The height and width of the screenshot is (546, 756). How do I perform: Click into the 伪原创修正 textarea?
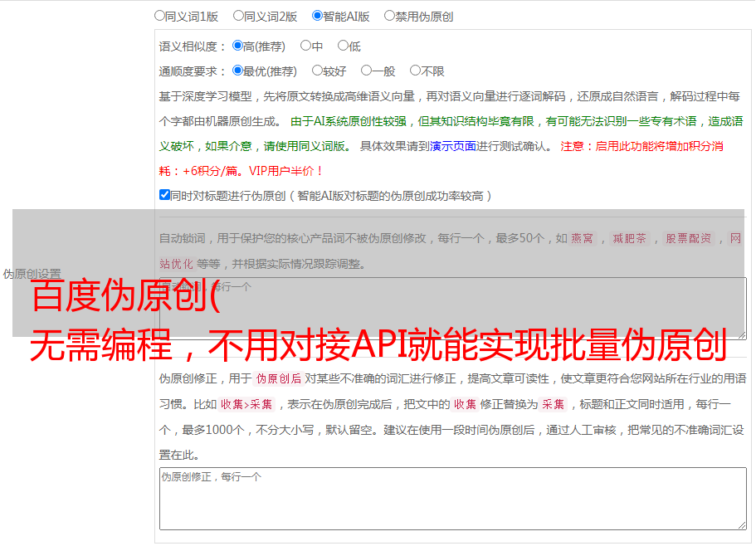453,499
